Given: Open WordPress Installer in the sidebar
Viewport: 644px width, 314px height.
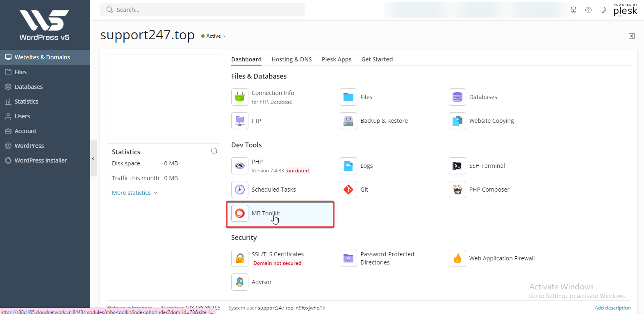Looking at the screenshot, I should [45, 160].
